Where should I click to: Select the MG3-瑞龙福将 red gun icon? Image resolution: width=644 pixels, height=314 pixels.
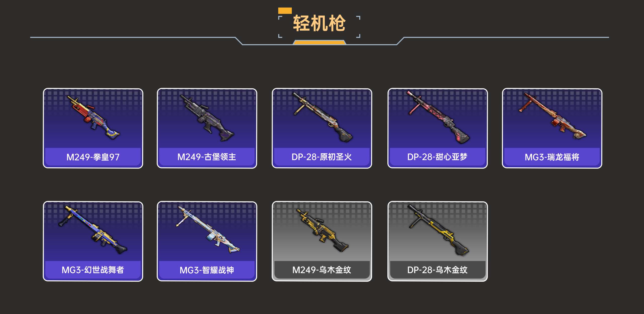click(x=552, y=116)
